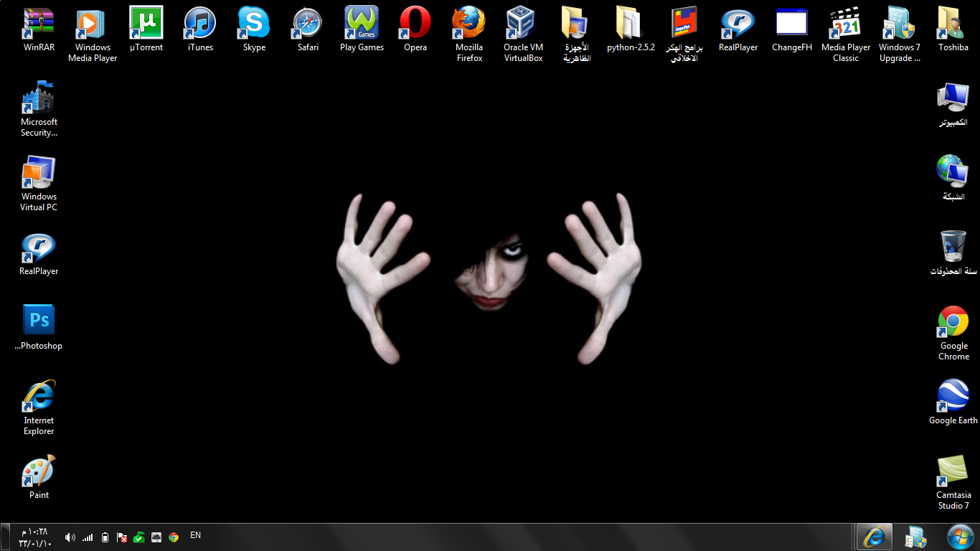
Task: Click the Action Center flag tray icon
Action: (x=122, y=537)
